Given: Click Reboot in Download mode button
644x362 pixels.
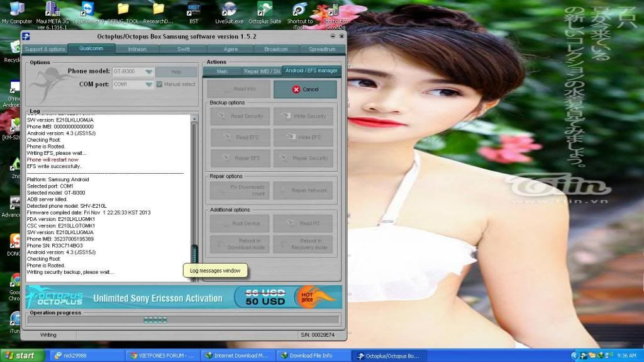Looking at the screenshot, I should [240, 244].
